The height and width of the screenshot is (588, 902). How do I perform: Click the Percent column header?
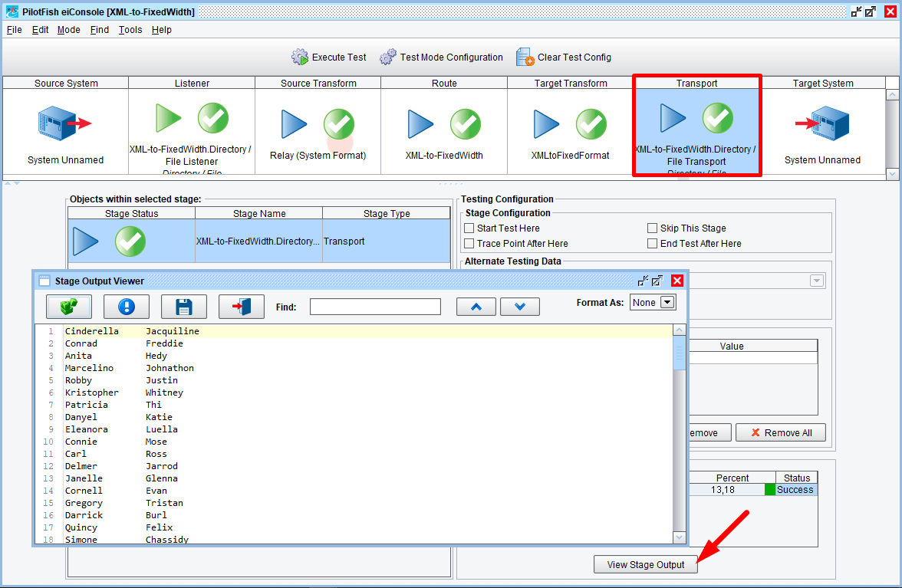coord(732,478)
